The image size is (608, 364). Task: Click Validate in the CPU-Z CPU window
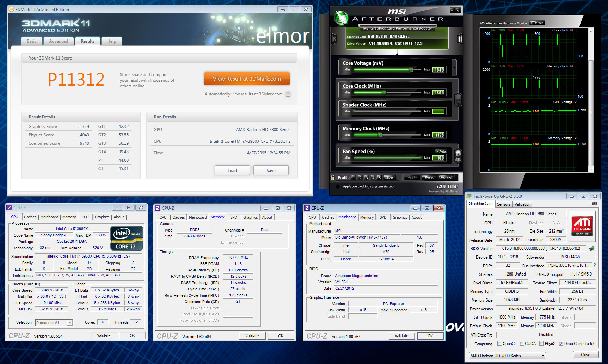(x=104, y=335)
